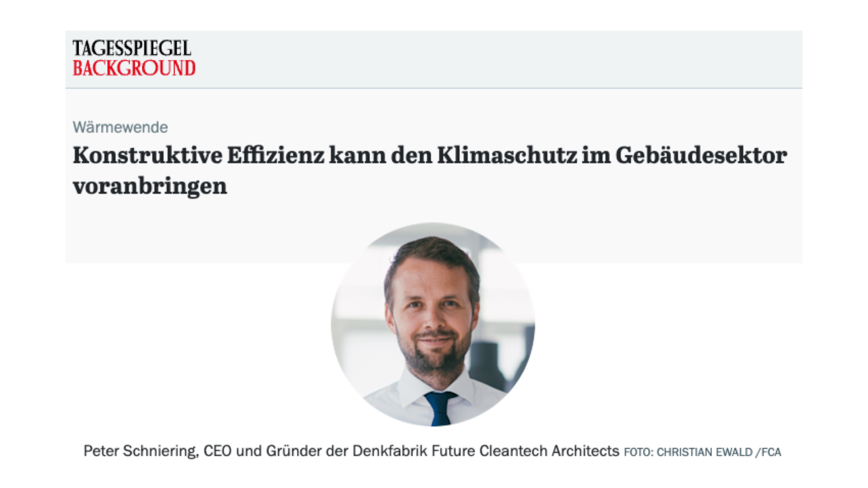Click the words 'Konstruktive Effizienz' in headline
Screen dimensions: 868x488
click(x=198, y=155)
